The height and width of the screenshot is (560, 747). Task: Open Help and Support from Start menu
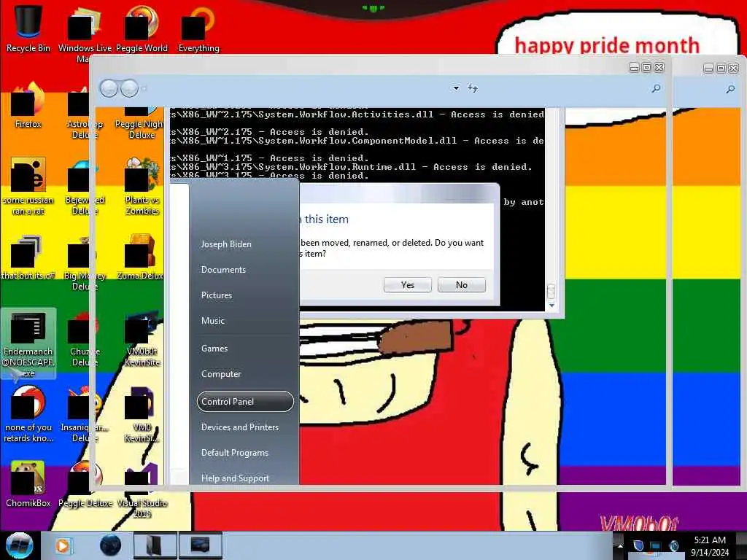(x=235, y=478)
